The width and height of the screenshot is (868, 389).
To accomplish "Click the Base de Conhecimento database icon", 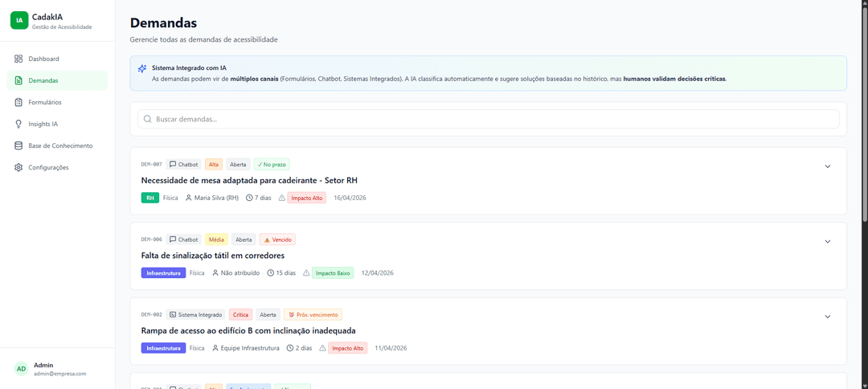I will click(18, 145).
